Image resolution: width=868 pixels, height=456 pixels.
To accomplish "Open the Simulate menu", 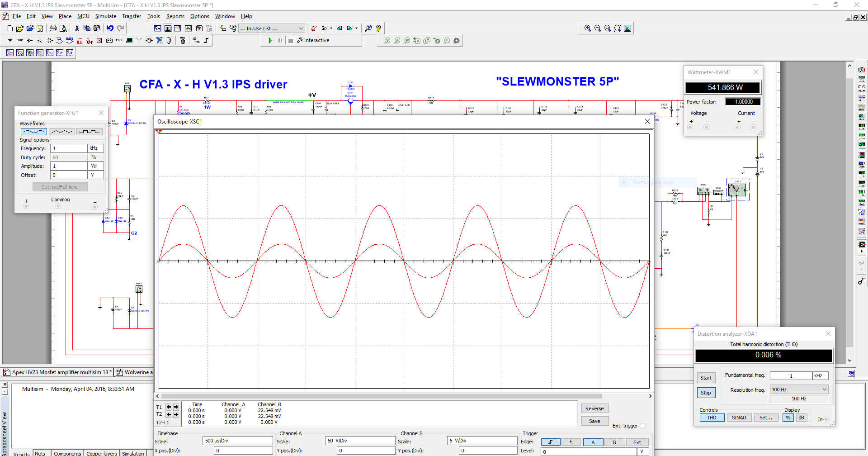I will 106,16.
